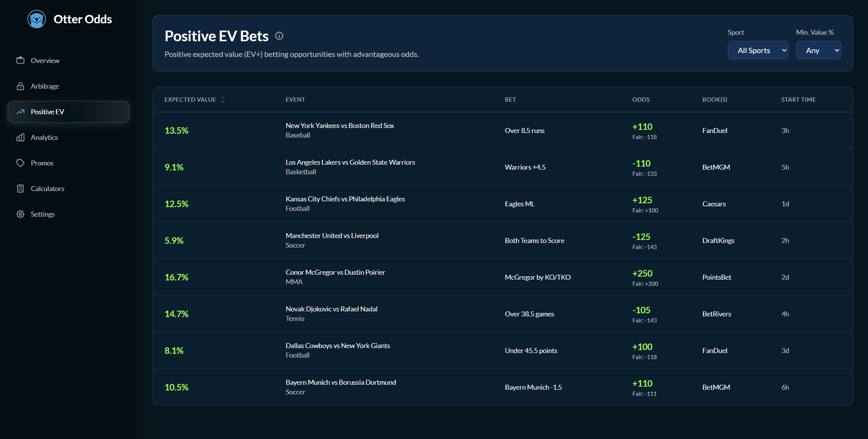The image size is (868, 439).
Task: Select Bayern Munich vs Borussia Dortmund event
Action: pos(341,382)
